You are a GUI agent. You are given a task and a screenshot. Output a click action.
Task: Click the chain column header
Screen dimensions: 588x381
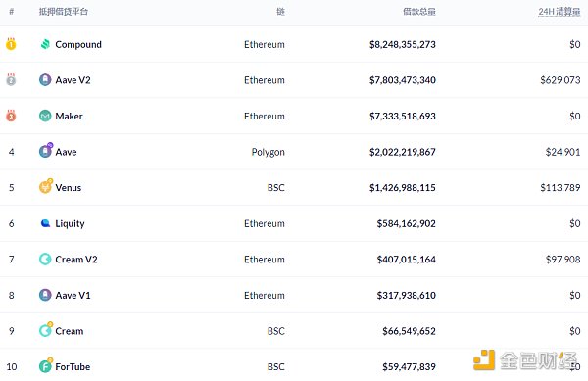click(280, 12)
